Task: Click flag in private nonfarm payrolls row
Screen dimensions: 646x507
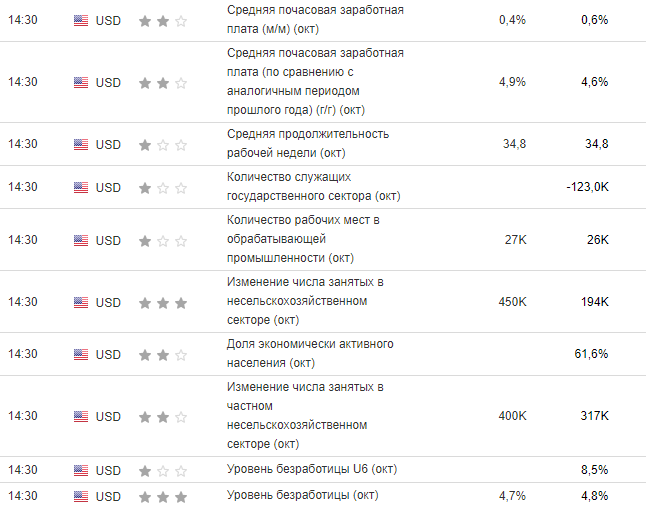Action: click(x=81, y=416)
